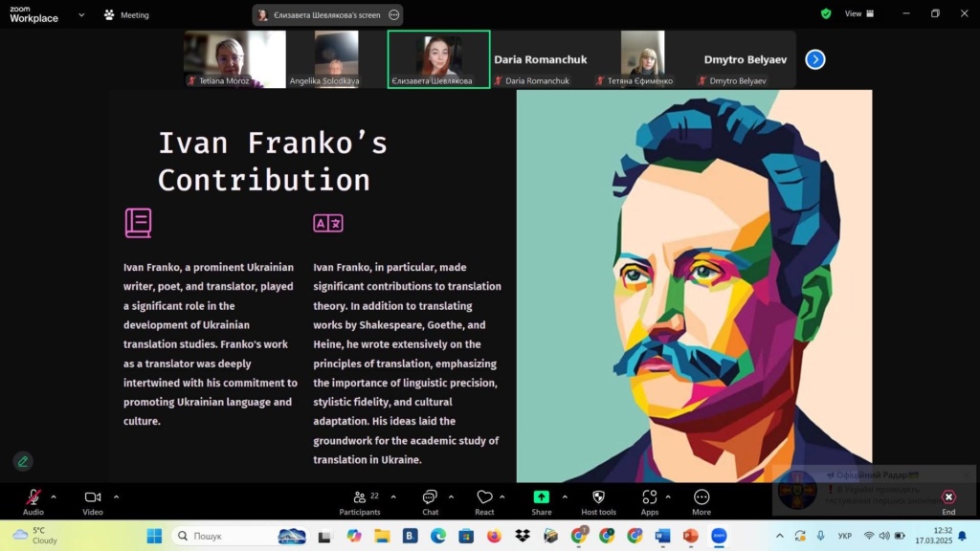
Task: Open Microsoft Store from the taskbar
Action: click(x=466, y=536)
